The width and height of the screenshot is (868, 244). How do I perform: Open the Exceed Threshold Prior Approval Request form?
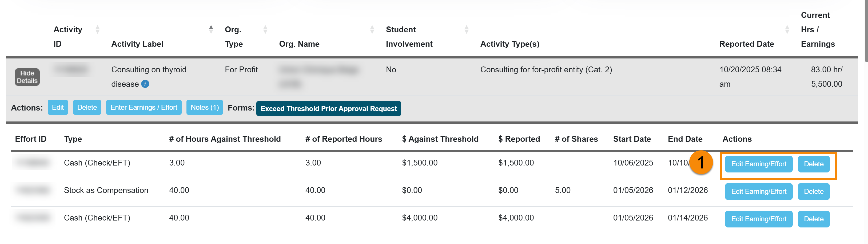329,109
